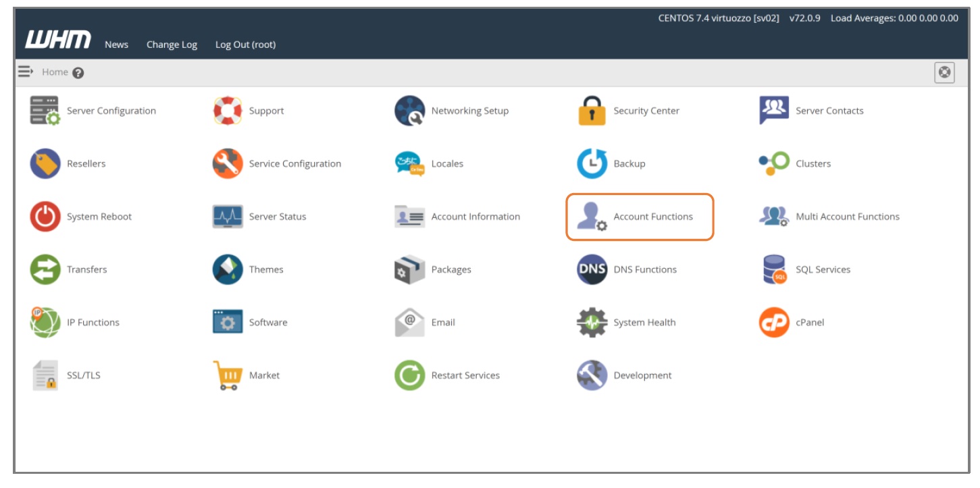
Task: Open the Backup clock icon
Action: 592,163
